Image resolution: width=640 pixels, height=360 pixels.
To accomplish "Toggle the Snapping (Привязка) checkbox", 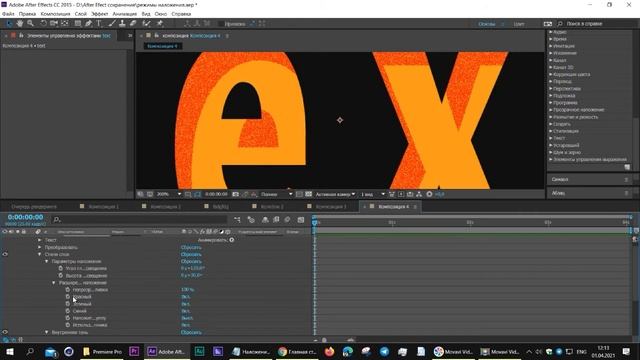I will 221,24.
